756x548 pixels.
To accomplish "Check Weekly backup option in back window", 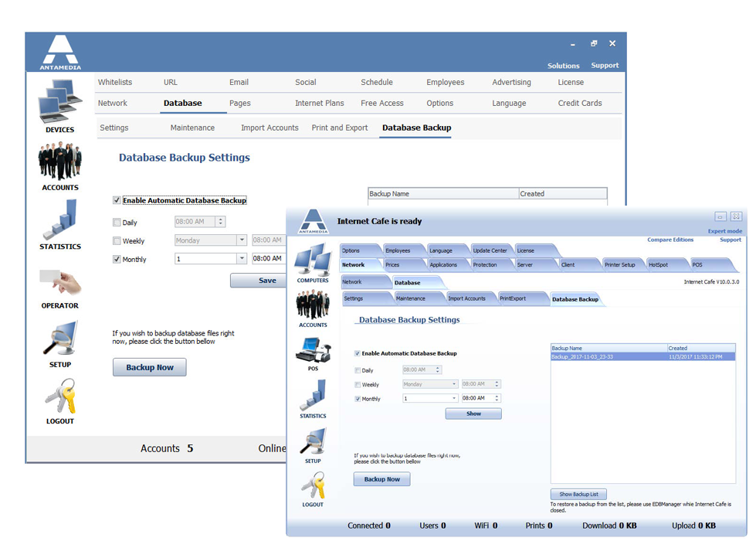I will pyautogui.click(x=117, y=240).
